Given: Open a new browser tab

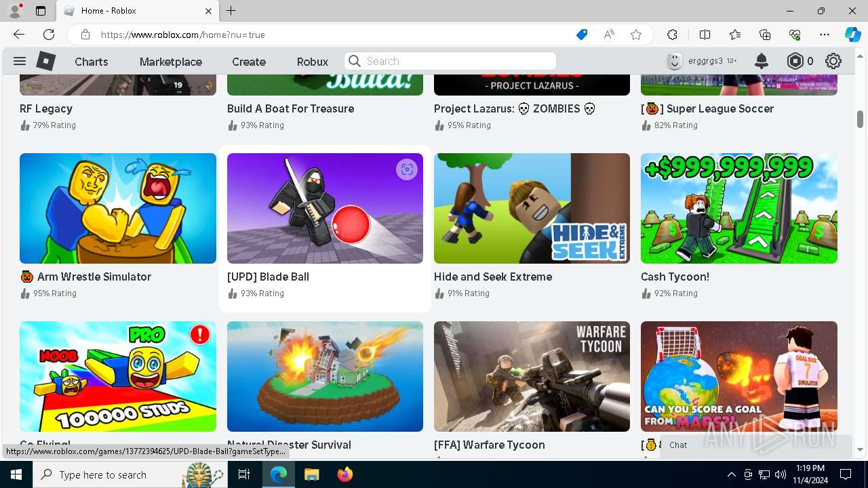Looking at the screenshot, I should [231, 11].
